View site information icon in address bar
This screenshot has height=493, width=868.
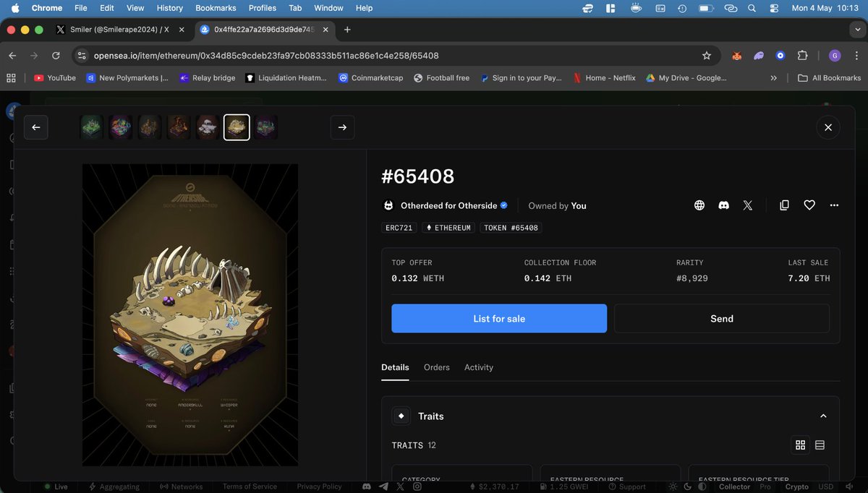tap(82, 56)
